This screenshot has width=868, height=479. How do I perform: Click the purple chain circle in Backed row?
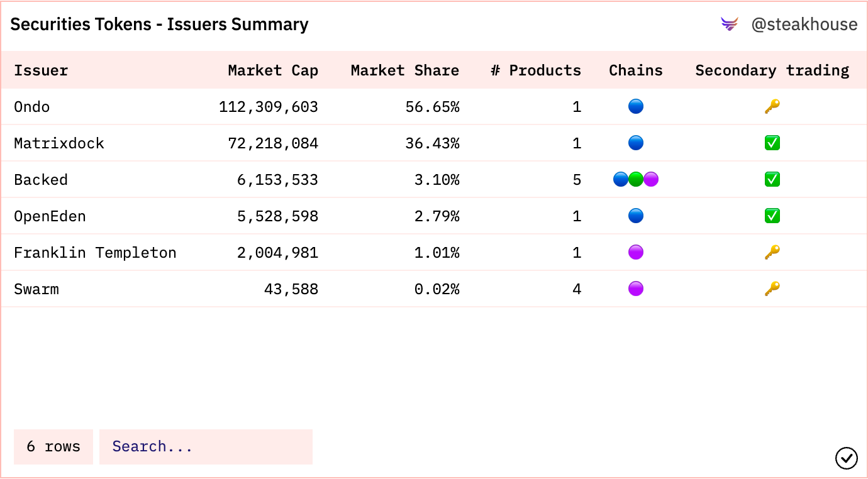(651, 180)
